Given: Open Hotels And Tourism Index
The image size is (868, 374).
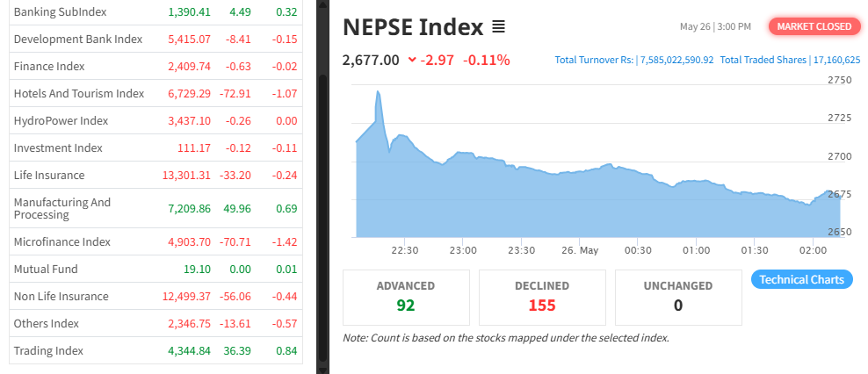Looking at the screenshot, I should click(78, 93).
